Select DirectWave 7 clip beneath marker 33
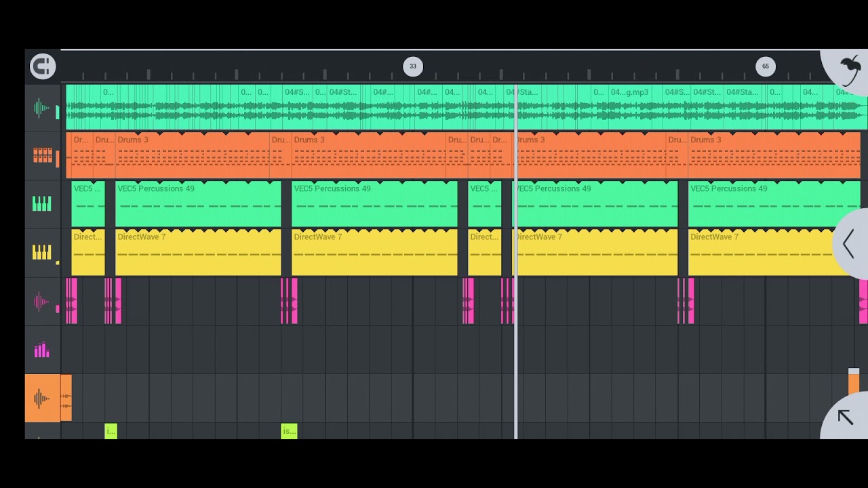The width and height of the screenshot is (868, 488). coord(375,252)
